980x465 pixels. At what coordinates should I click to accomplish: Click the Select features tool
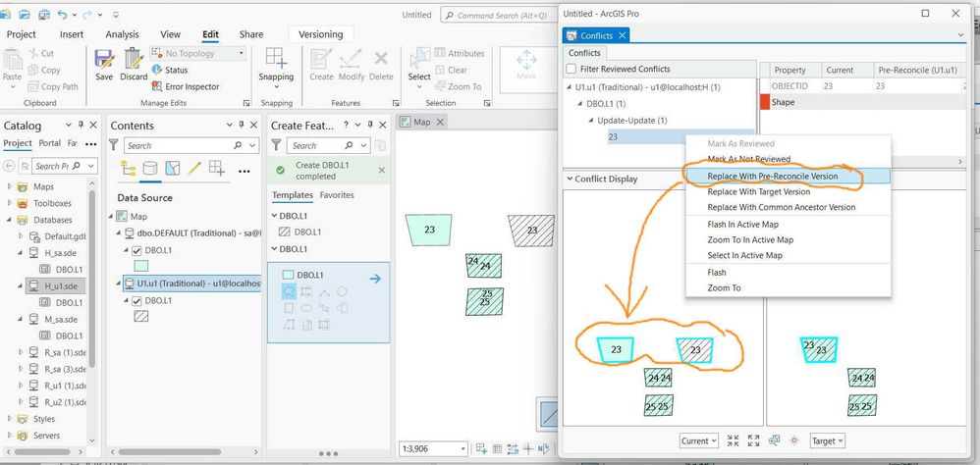(418, 59)
